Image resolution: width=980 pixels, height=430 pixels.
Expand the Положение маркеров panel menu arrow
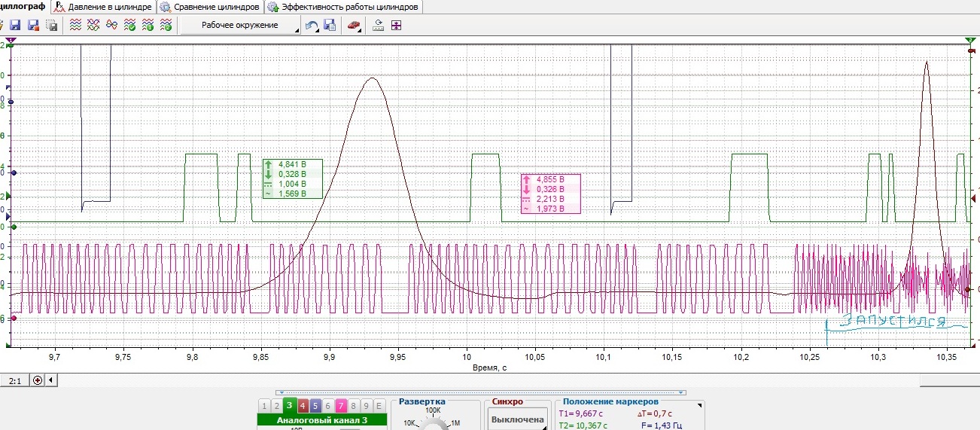tap(700, 406)
